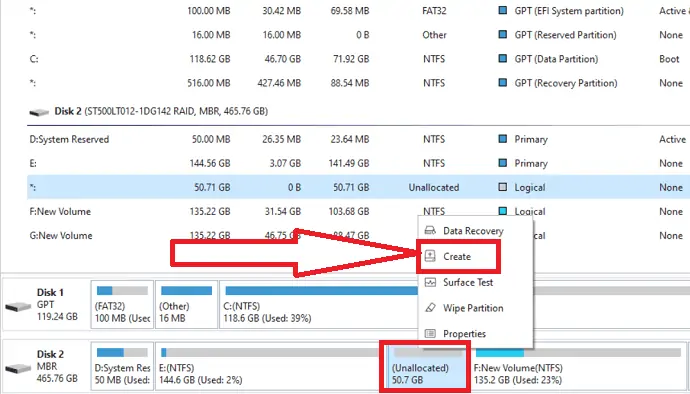Viewport: 690px width, 394px height.
Task: Click the Wipe Partition eraser icon
Action: click(x=430, y=308)
